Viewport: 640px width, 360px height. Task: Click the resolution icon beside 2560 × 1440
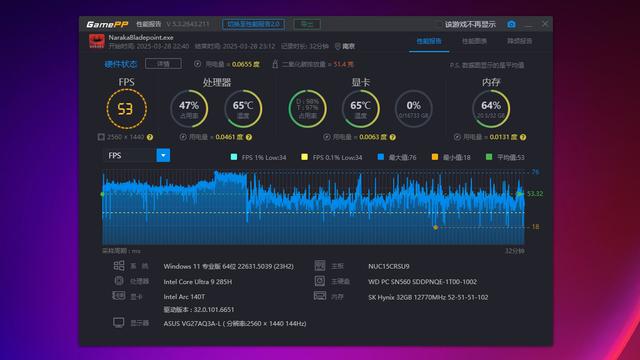click(101, 137)
